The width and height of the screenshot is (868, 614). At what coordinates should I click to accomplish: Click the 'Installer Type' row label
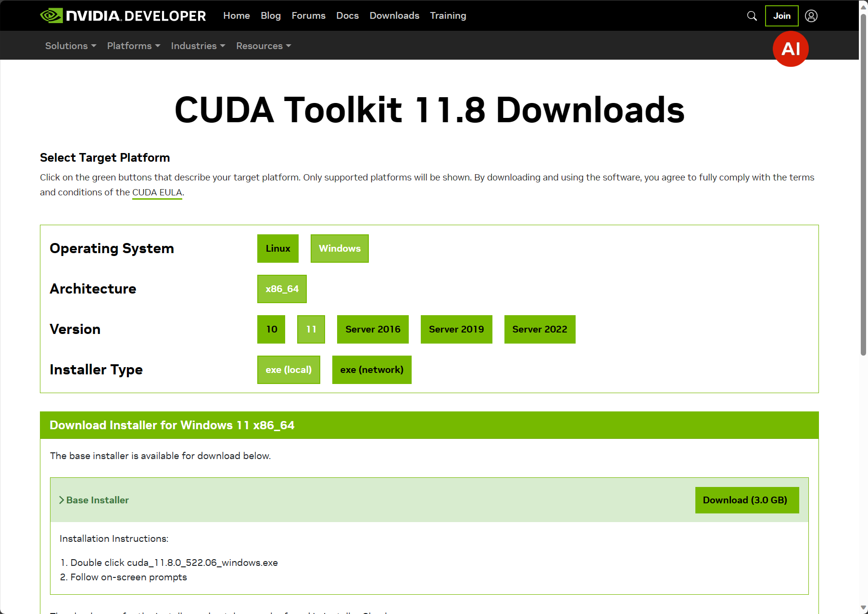point(96,370)
